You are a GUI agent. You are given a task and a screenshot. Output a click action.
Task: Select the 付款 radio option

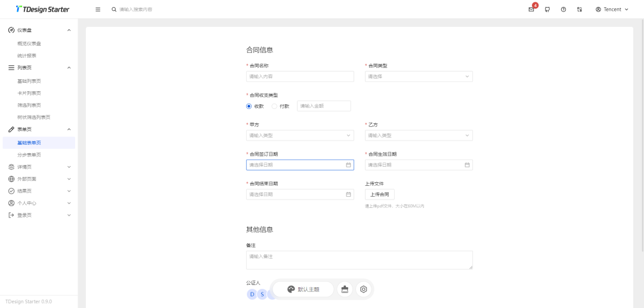tap(280, 106)
